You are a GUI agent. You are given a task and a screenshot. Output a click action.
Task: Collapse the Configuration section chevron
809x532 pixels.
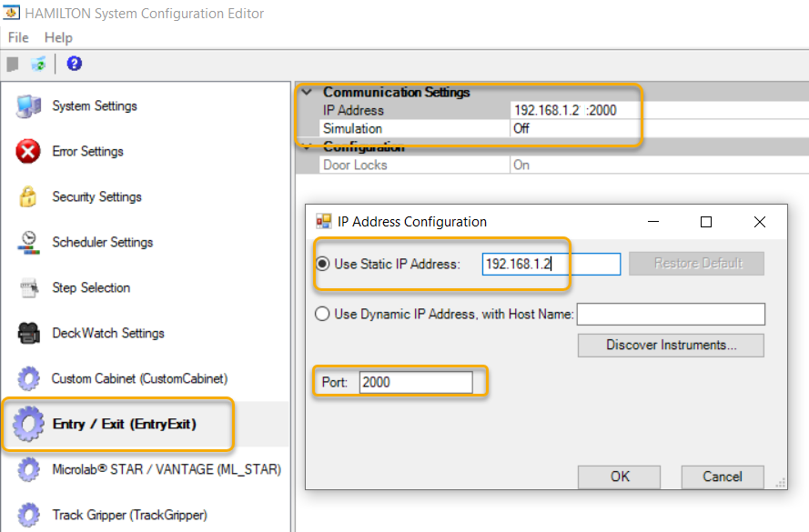[x=307, y=147]
